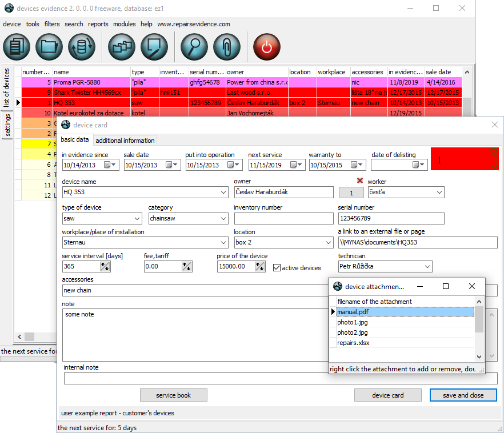504x433 pixels.
Task: Select photo2.jpg in the attachments list
Action: 405,332
